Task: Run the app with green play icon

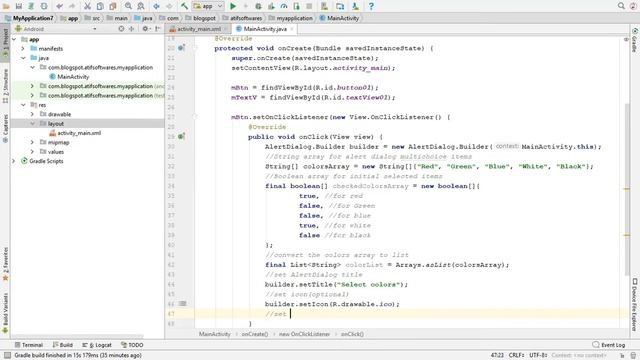Action: [233, 6]
